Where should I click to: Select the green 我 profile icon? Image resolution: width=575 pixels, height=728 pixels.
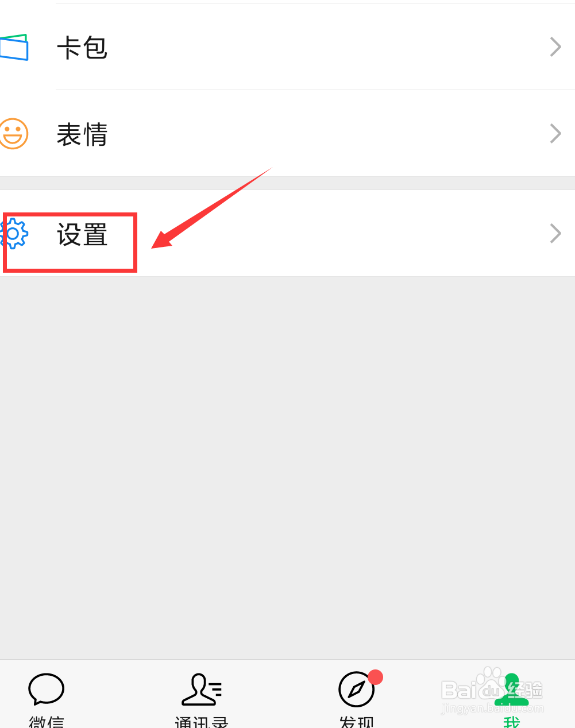tap(511, 690)
